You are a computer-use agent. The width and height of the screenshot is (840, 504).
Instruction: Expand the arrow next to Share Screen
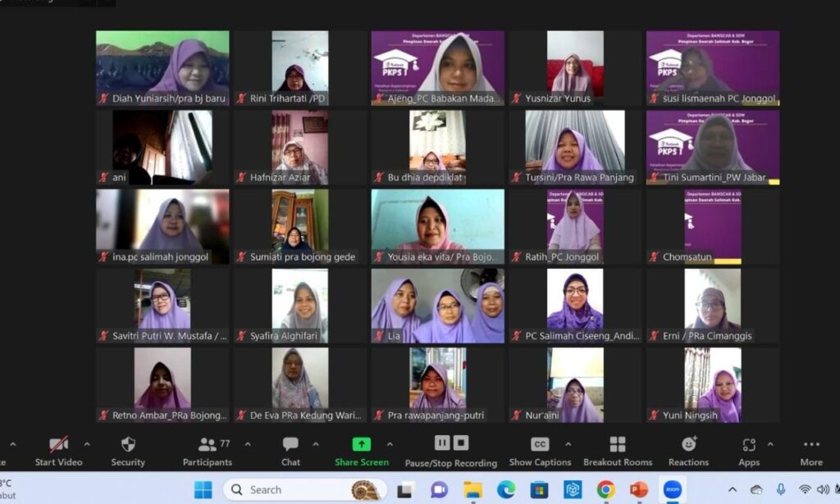[390, 444]
